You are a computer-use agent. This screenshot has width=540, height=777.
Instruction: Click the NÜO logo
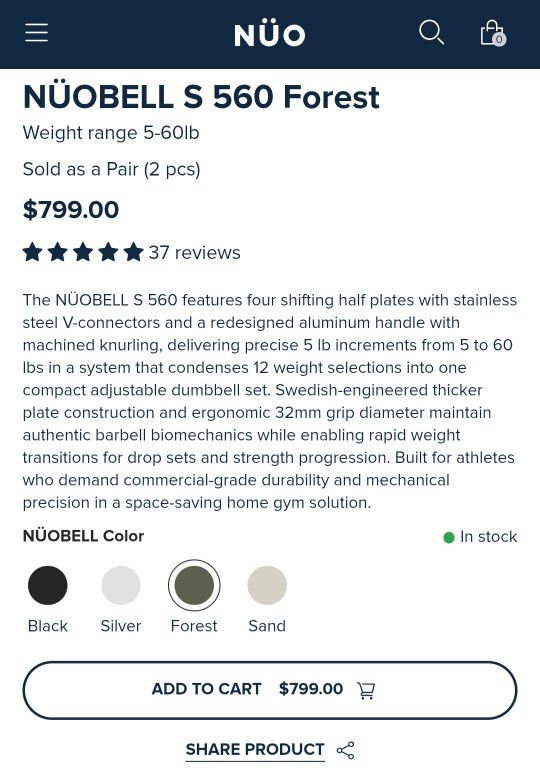click(270, 34)
